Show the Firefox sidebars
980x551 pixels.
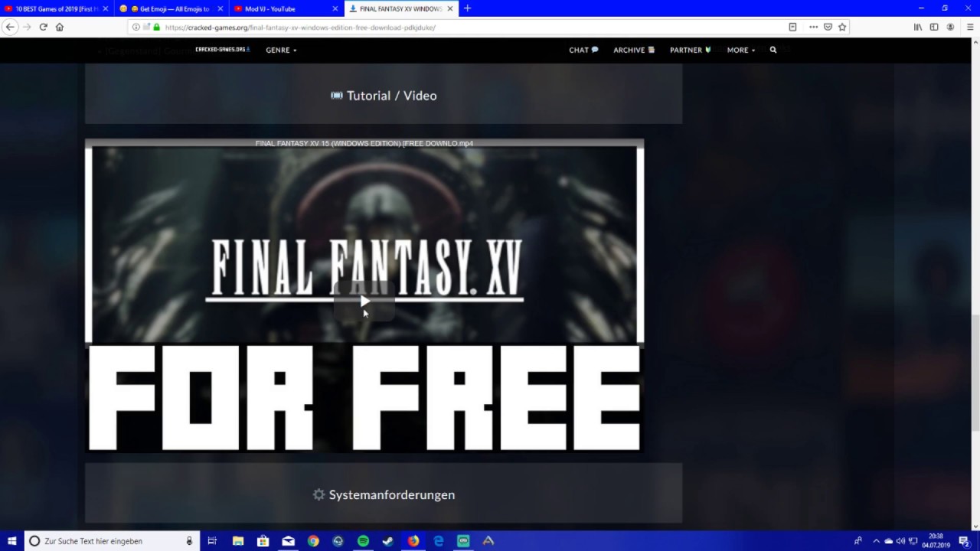tap(934, 27)
